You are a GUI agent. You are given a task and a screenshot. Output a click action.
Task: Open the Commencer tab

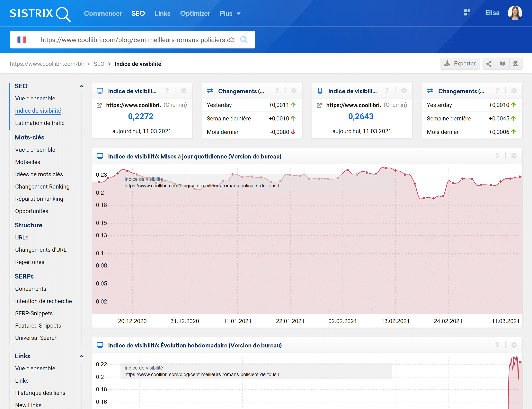[103, 14]
